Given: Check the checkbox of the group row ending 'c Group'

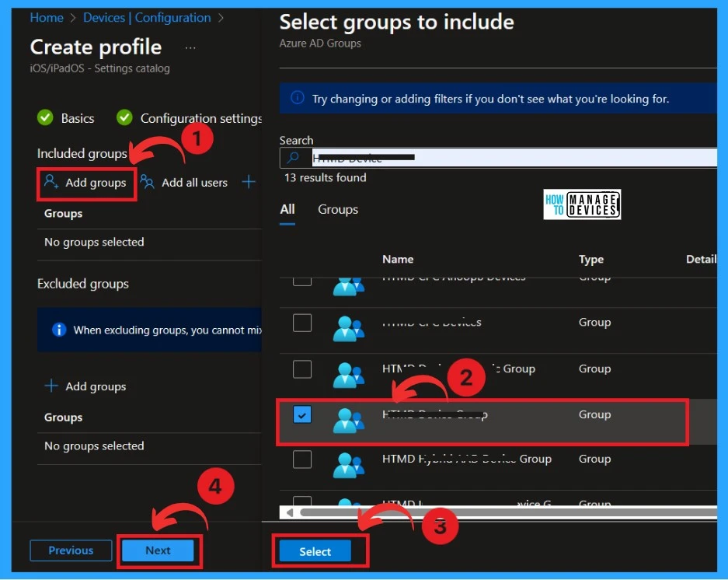Looking at the screenshot, I should 301,369.
